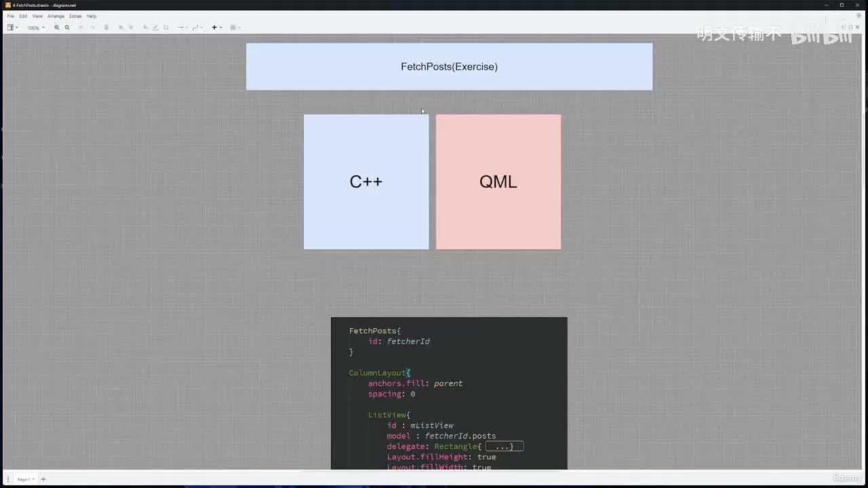
Task: Open the View menu
Action: click(37, 16)
